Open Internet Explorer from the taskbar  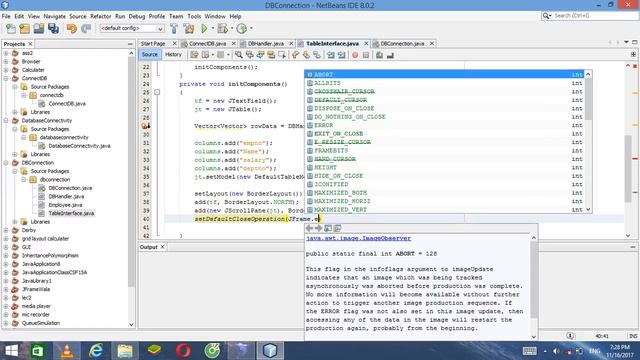tap(96, 351)
